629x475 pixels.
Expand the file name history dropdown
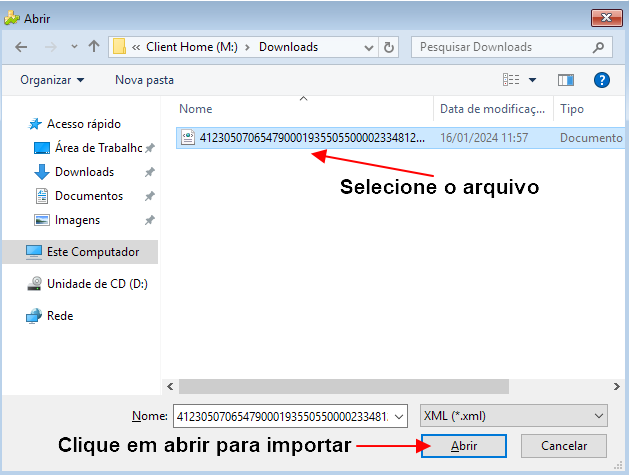point(399,416)
